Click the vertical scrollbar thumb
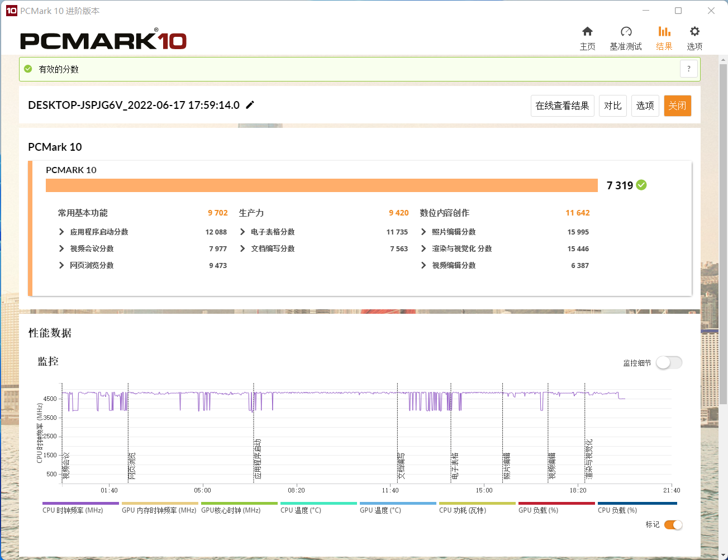Image resolution: width=728 pixels, height=560 pixels. [723, 233]
